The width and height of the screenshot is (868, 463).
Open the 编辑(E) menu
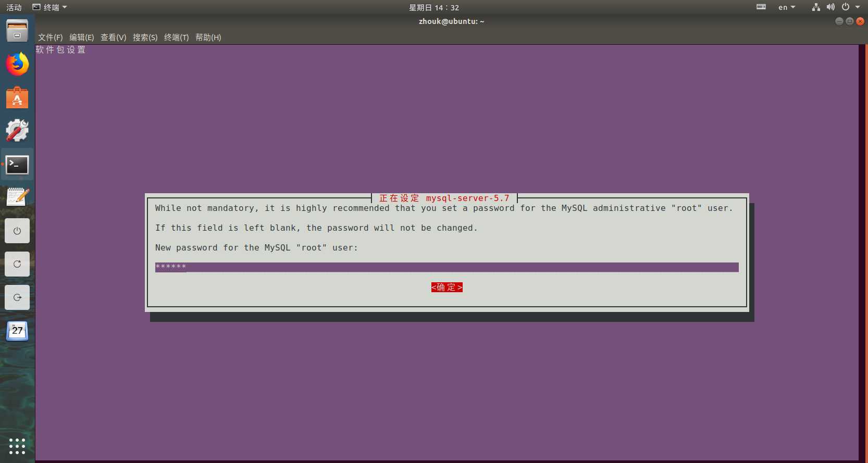click(82, 37)
